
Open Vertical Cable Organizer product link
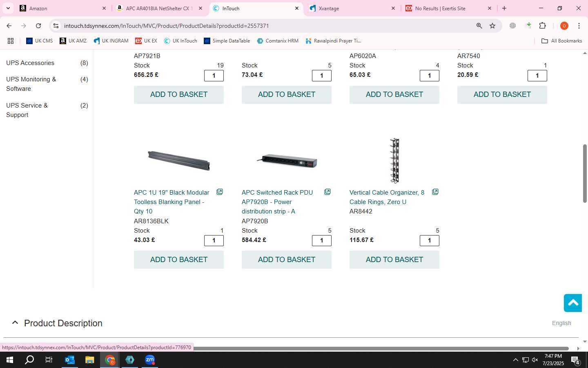[387, 197]
